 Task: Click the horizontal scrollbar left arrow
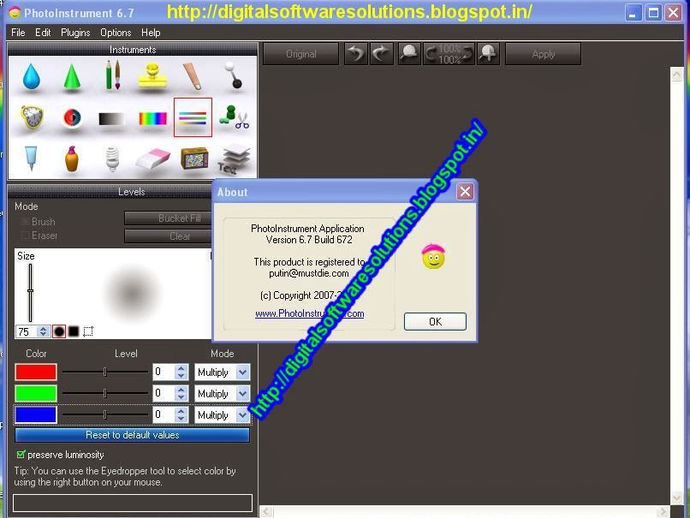[267, 512]
